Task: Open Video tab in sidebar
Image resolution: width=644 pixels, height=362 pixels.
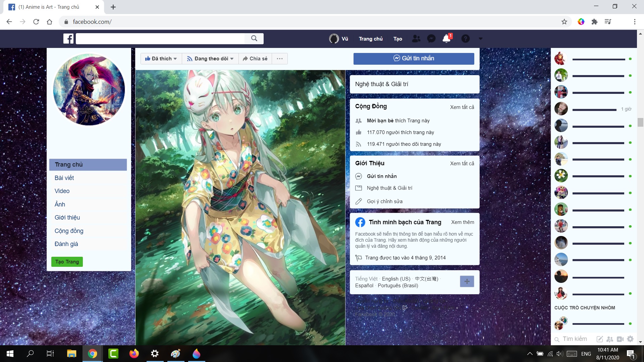Action: coord(62,191)
